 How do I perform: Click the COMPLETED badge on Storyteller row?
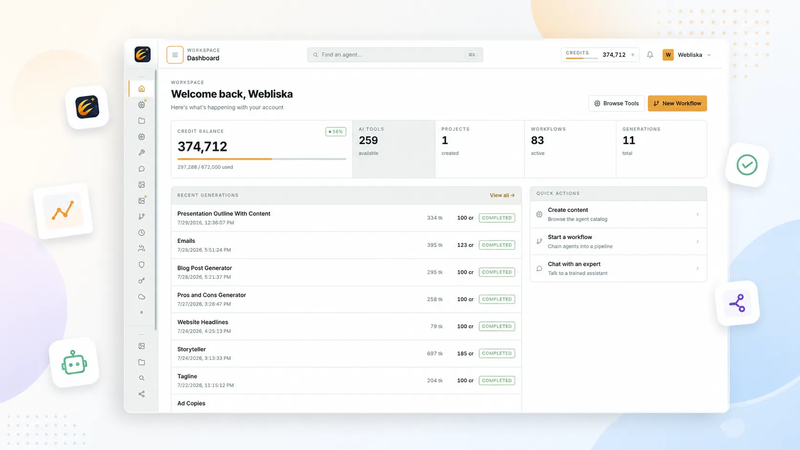(497, 353)
